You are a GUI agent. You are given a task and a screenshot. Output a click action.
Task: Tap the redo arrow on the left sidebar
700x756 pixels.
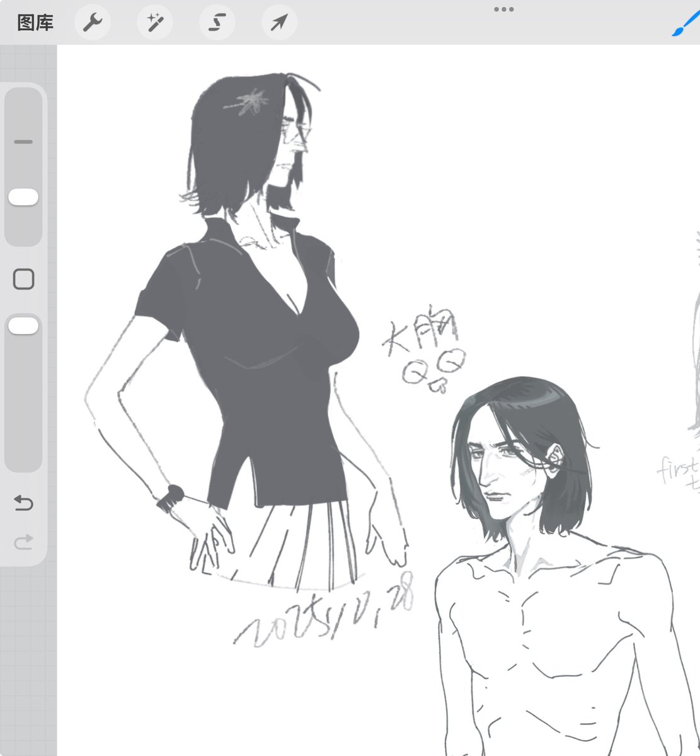(23, 542)
